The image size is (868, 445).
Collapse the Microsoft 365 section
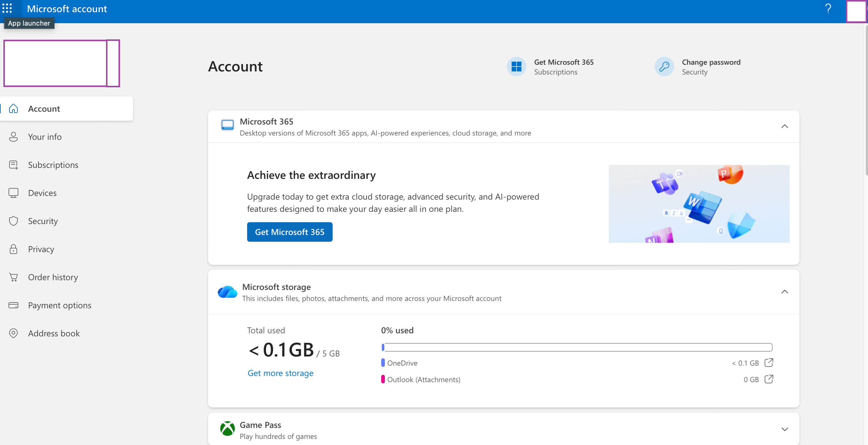tap(784, 126)
